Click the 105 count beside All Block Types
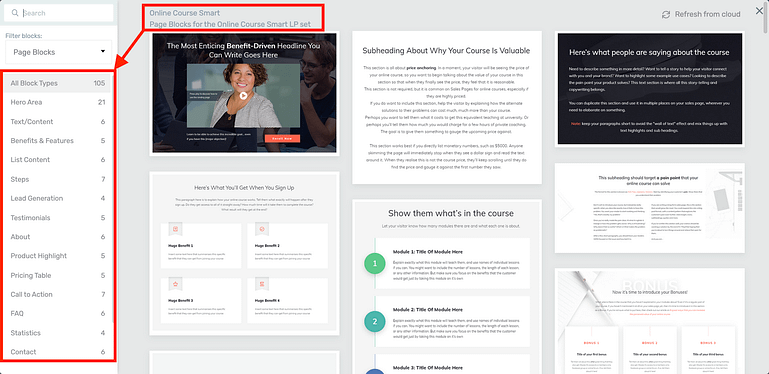 pos(100,83)
